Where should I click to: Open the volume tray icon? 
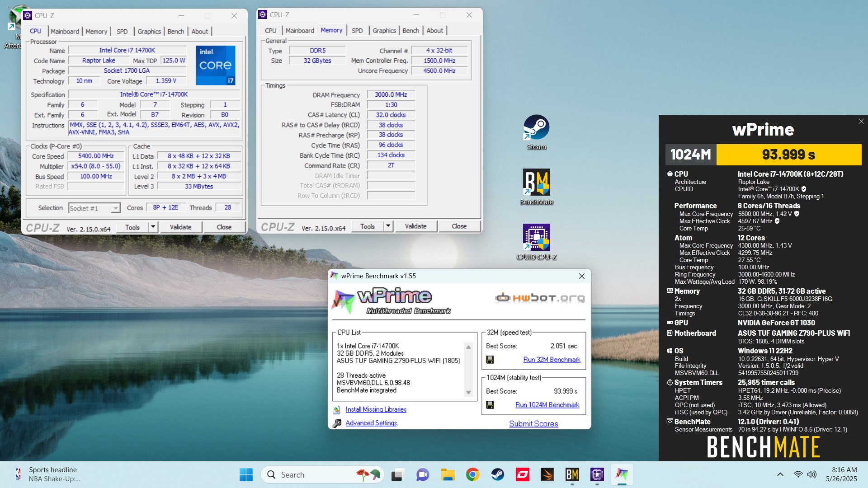812,474
